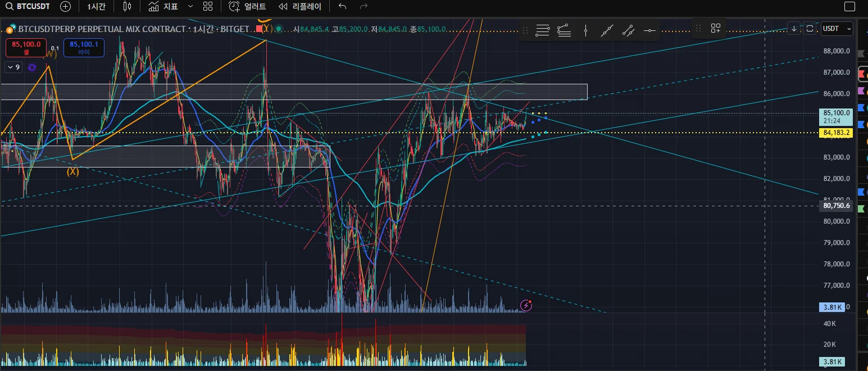This screenshot has height=371, width=868.
Task: Open the USDT currency dropdown
Action: tap(837, 28)
